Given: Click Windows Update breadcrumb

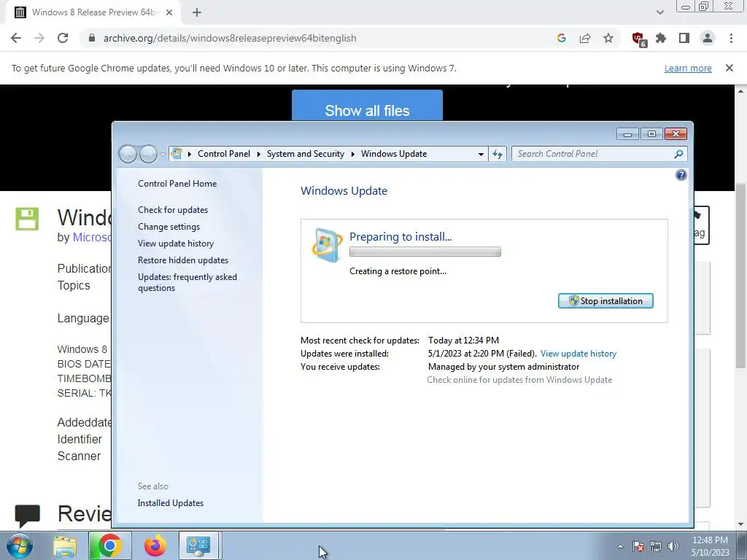Looking at the screenshot, I should pos(394,154).
